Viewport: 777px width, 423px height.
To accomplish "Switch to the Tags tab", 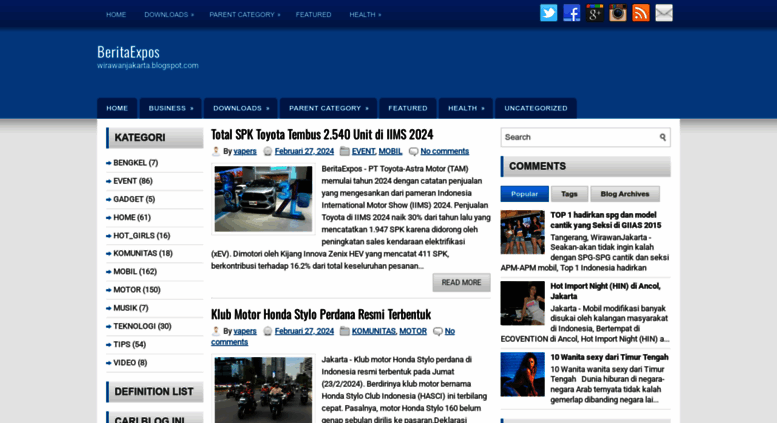I will pyautogui.click(x=569, y=194).
